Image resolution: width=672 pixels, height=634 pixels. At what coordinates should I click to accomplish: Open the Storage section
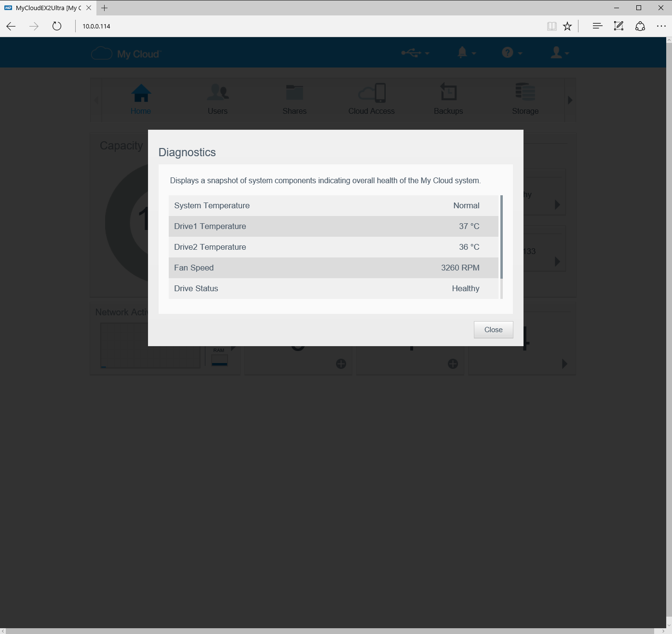525,99
